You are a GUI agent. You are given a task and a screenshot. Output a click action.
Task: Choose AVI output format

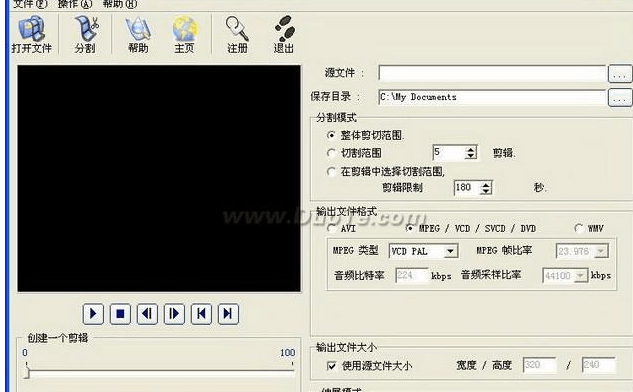[332, 228]
